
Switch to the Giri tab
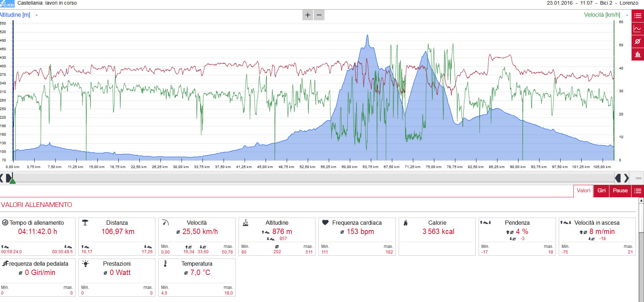[602, 191]
